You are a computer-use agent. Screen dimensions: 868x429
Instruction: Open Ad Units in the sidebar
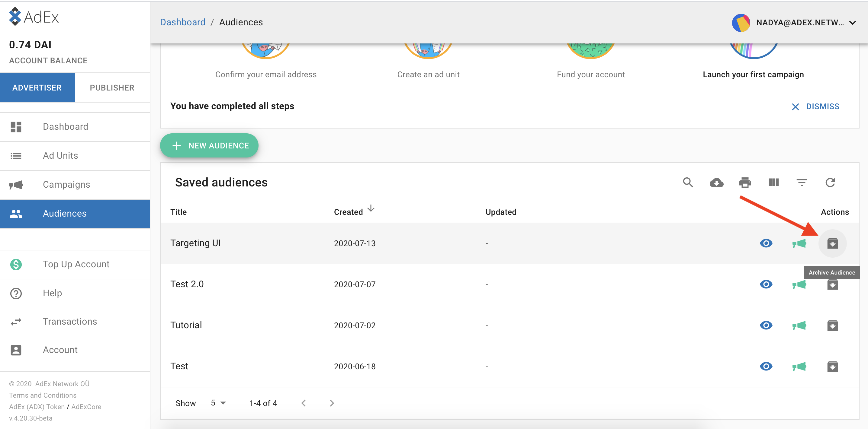pos(75,156)
